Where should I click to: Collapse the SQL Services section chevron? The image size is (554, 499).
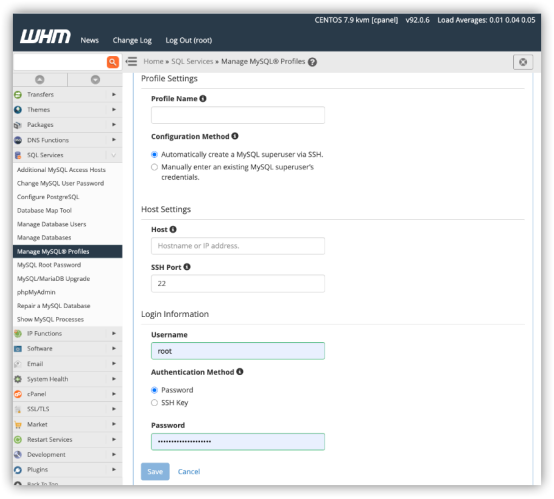coord(114,155)
